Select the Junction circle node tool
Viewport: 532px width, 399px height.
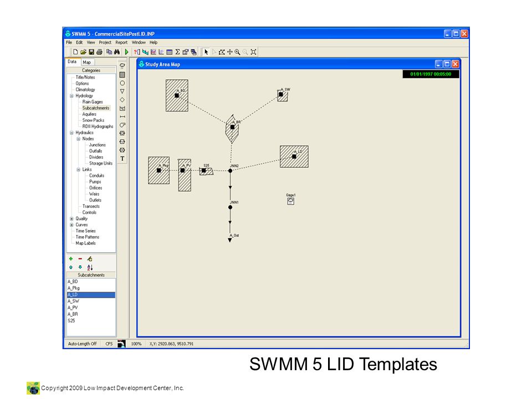click(122, 83)
